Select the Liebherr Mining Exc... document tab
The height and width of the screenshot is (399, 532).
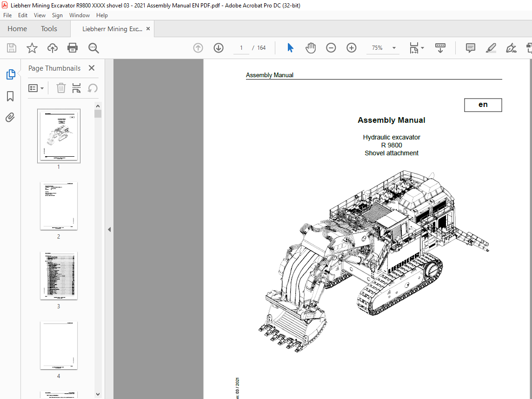point(112,29)
